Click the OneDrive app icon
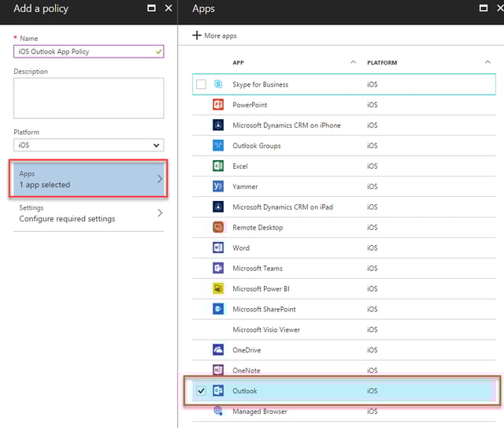The width and height of the screenshot is (504, 428). pyautogui.click(x=218, y=350)
